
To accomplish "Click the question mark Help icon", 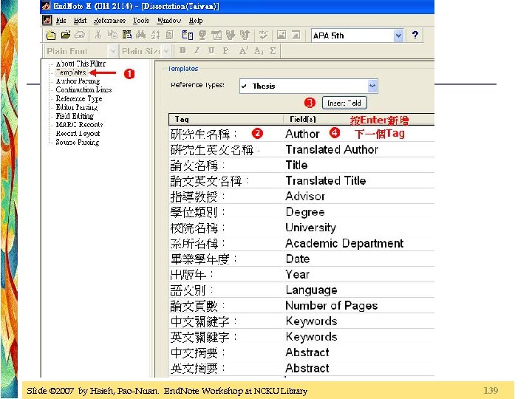I will pyautogui.click(x=415, y=35).
